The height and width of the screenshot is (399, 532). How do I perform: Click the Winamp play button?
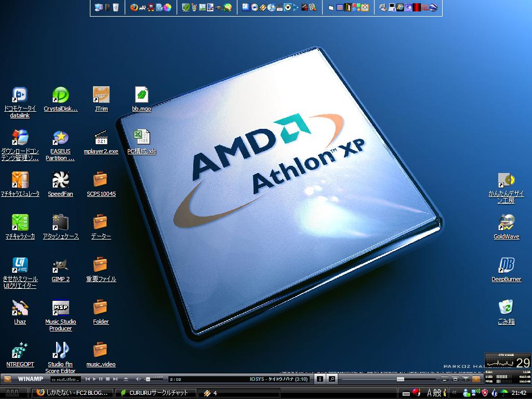[95, 379]
